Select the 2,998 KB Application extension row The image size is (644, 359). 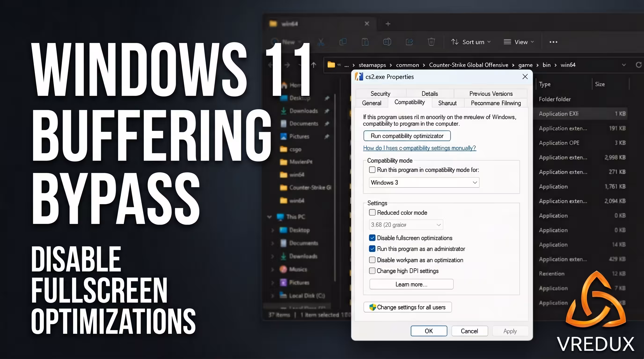[x=582, y=157]
